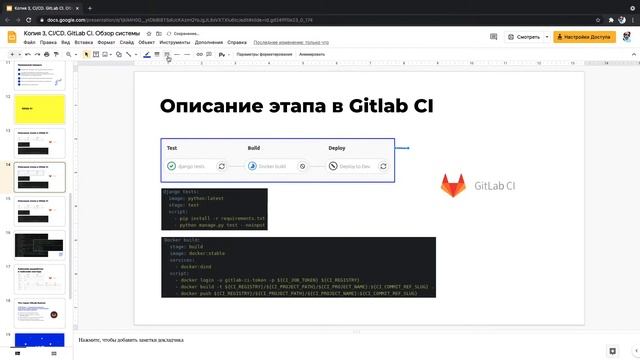Click the Zoom magnifier tool
640x360 pixels.
[69, 54]
